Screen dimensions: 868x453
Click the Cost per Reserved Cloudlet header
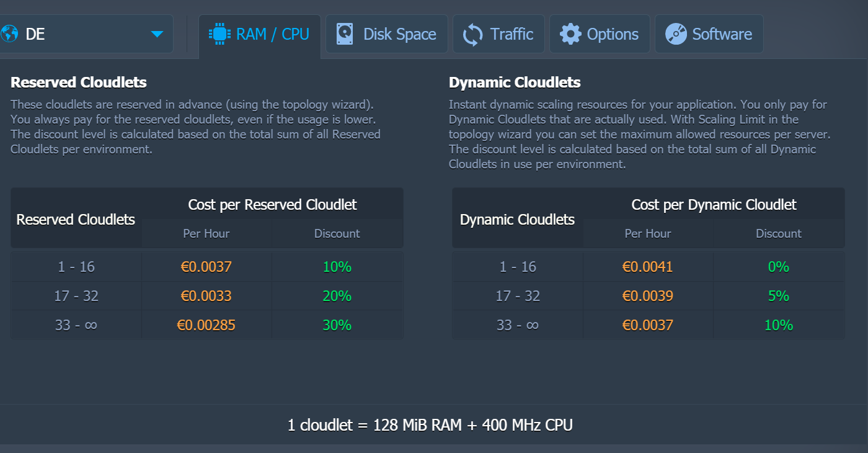tap(272, 205)
